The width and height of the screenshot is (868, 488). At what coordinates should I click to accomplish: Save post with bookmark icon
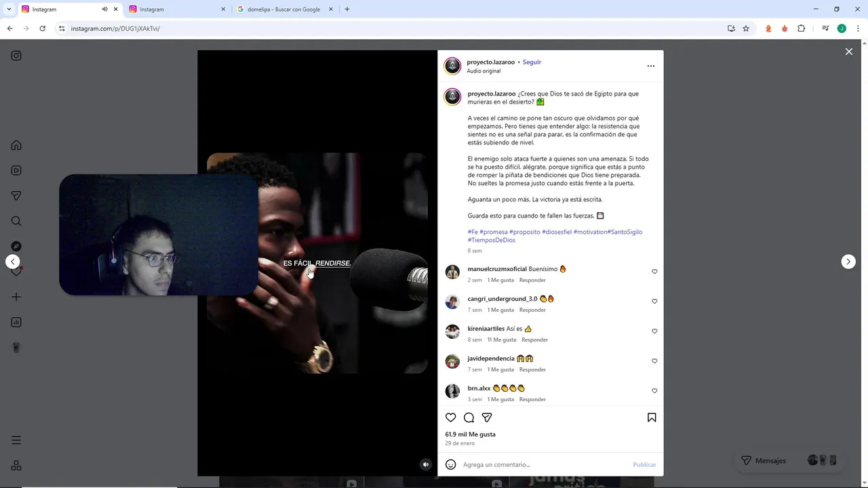click(x=652, y=418)
